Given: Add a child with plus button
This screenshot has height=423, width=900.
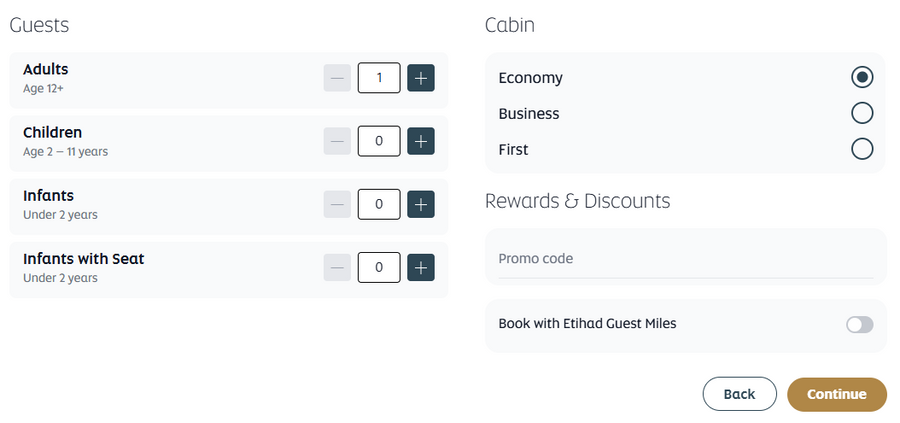Looking at the screenshot, I should click(421, 141).
